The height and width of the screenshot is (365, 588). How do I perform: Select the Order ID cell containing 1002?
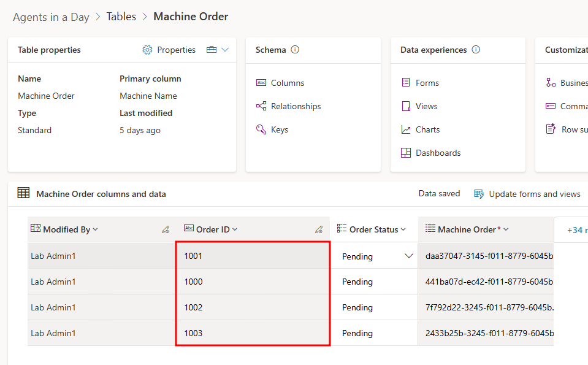click(253, 307)
